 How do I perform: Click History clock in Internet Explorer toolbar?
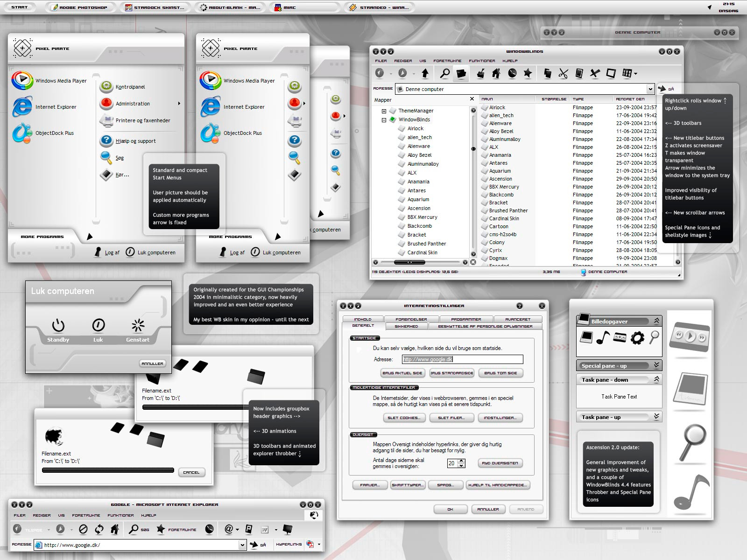click(x=210, y=529)
